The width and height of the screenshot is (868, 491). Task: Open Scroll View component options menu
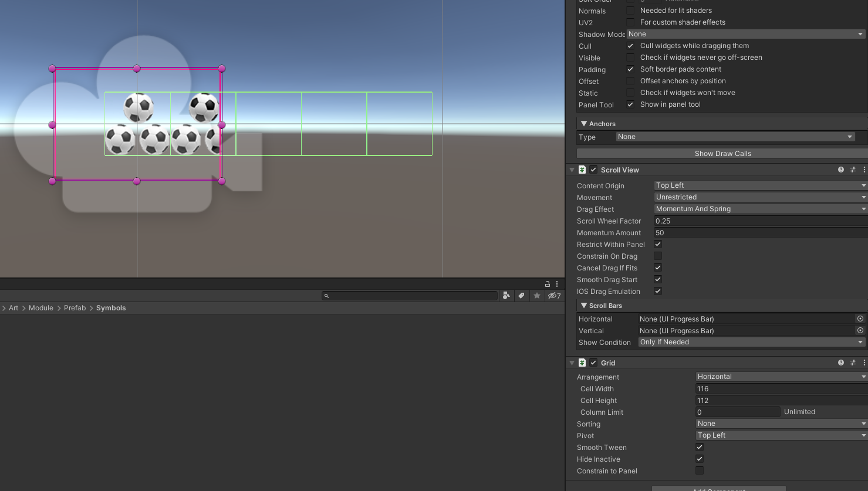pyautogui.click(x=864, y=170)
